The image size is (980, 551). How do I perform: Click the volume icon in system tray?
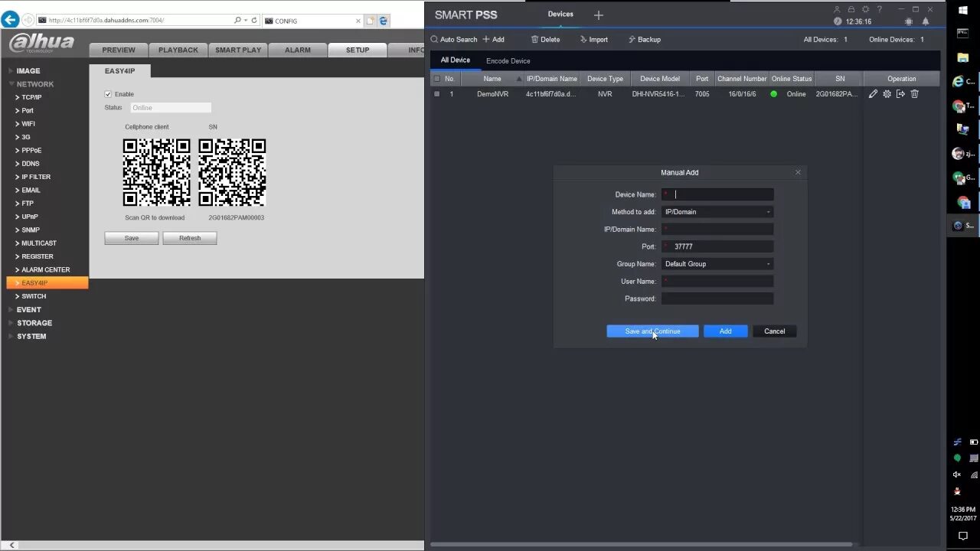957,474
